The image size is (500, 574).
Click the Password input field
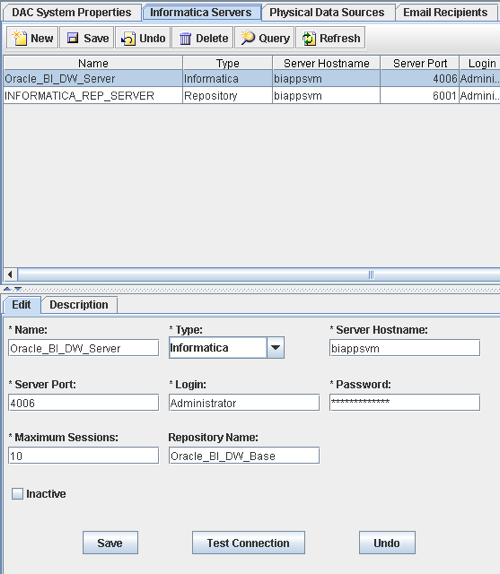point(404,403)
